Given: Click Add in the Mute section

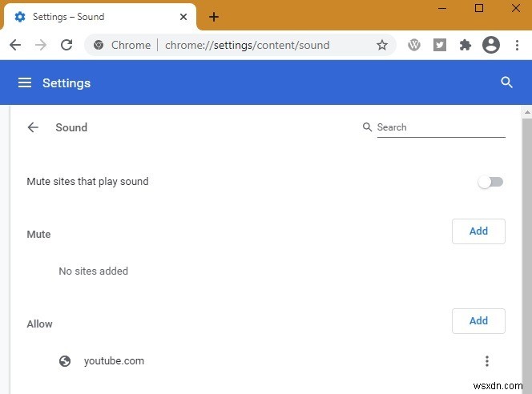Looking at the screenshot, I should 478,231.
